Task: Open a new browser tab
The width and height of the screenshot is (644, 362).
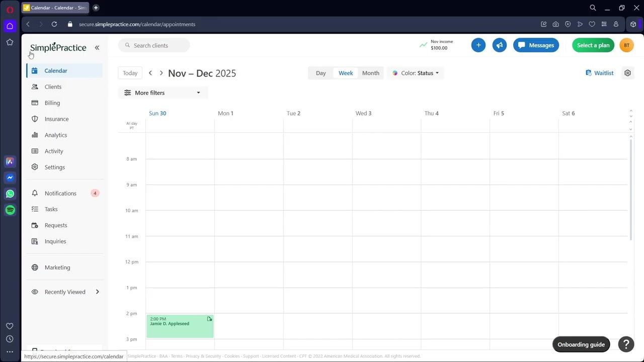Action: point(96,8)
